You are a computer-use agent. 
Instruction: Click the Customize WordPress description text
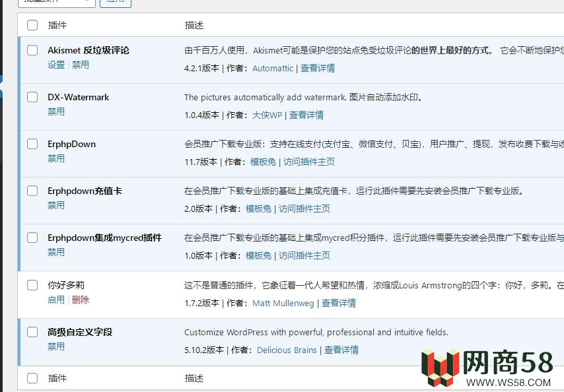click(x=316, y=333)
